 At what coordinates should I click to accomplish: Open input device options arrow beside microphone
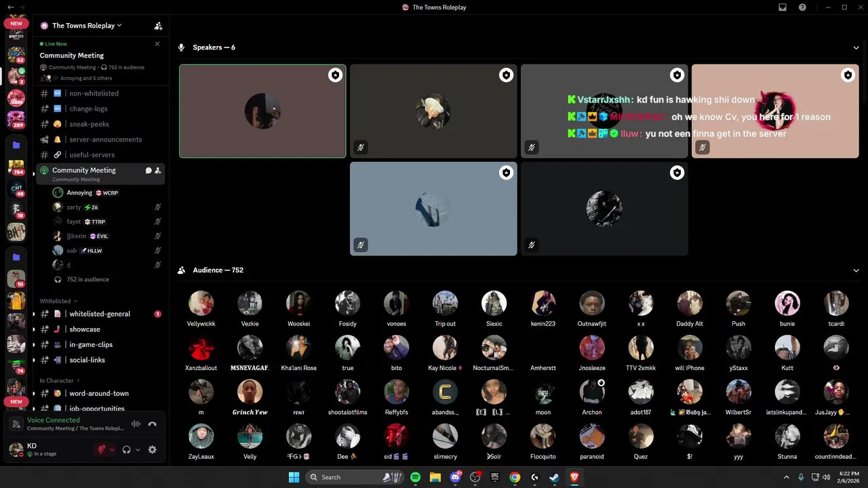(112, 449)
